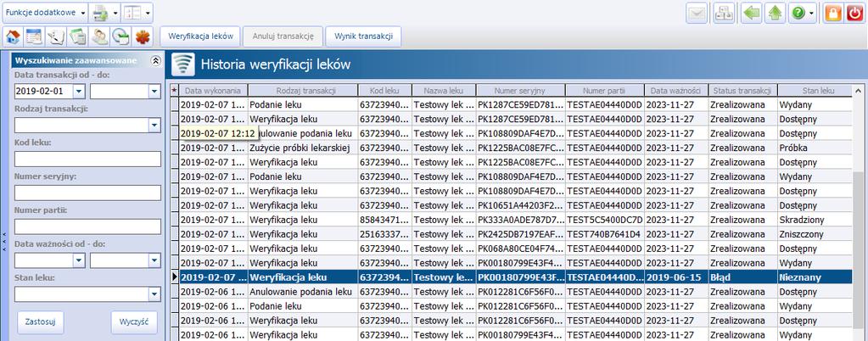Click the clock with calendar toolbar icon
This screenshot has width=868, height=341.
[120, 36]
